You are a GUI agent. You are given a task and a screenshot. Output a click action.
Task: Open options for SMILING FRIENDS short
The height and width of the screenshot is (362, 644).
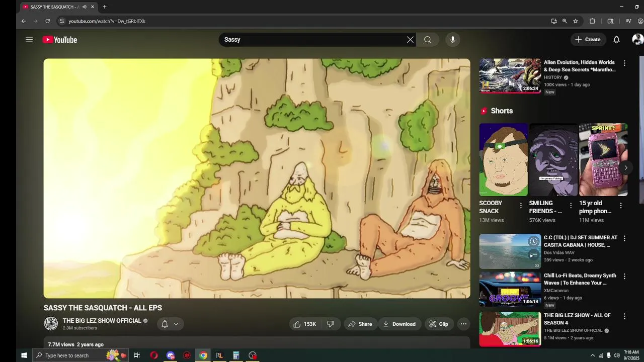571,206
